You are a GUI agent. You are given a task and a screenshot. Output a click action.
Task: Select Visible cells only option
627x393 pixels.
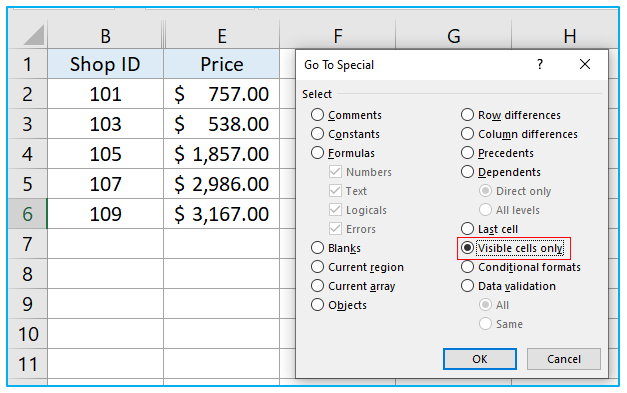point(467,248)
